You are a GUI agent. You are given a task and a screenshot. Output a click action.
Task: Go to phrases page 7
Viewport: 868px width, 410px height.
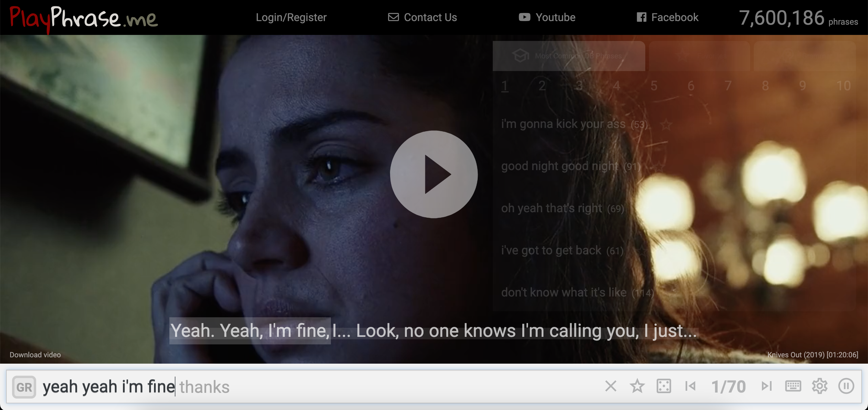pyautogui.click(x=728, y=86)
